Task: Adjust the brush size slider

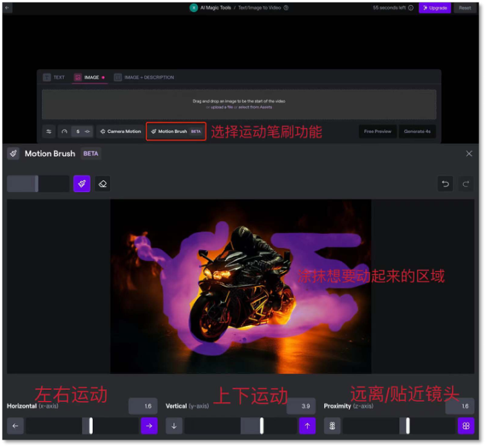Action: point(38,184)
